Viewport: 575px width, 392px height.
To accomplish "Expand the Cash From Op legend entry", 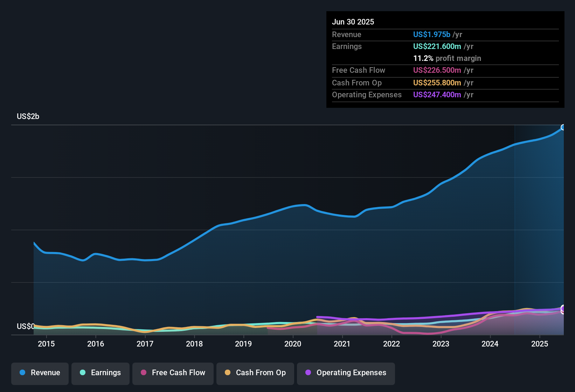I will click(255, 373).
